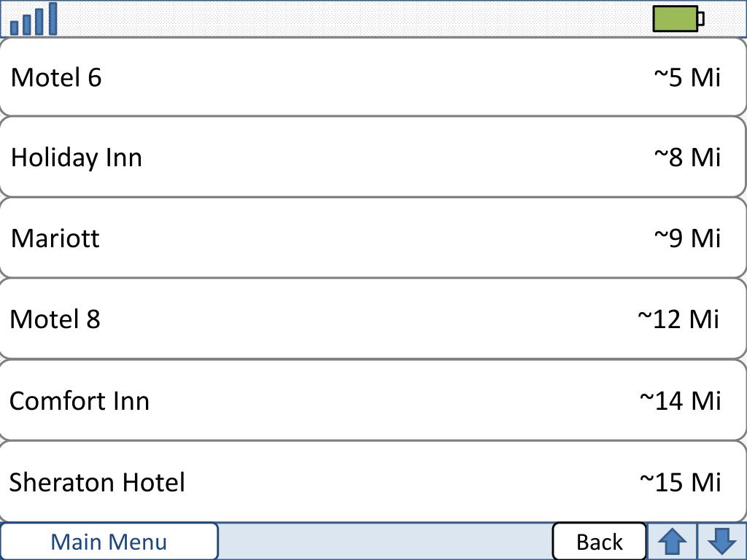Click the green battery indicator icon

click(678, 19)
